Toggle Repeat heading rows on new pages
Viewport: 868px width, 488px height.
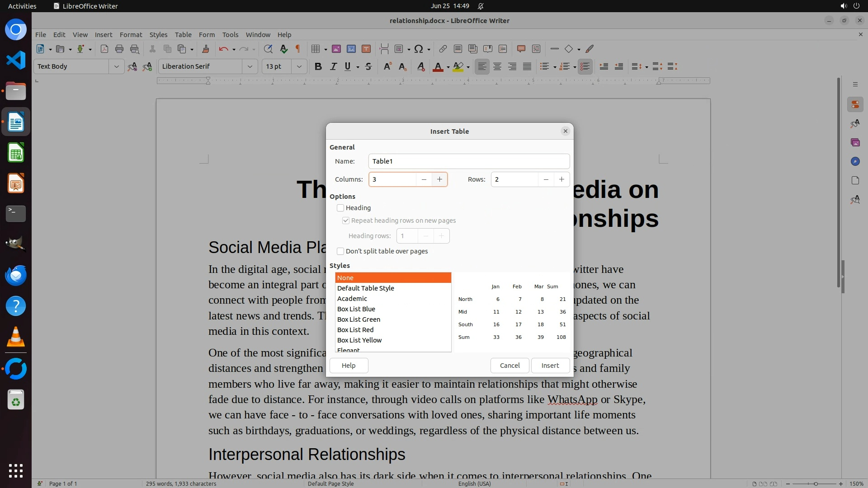(x=346, y=221)
